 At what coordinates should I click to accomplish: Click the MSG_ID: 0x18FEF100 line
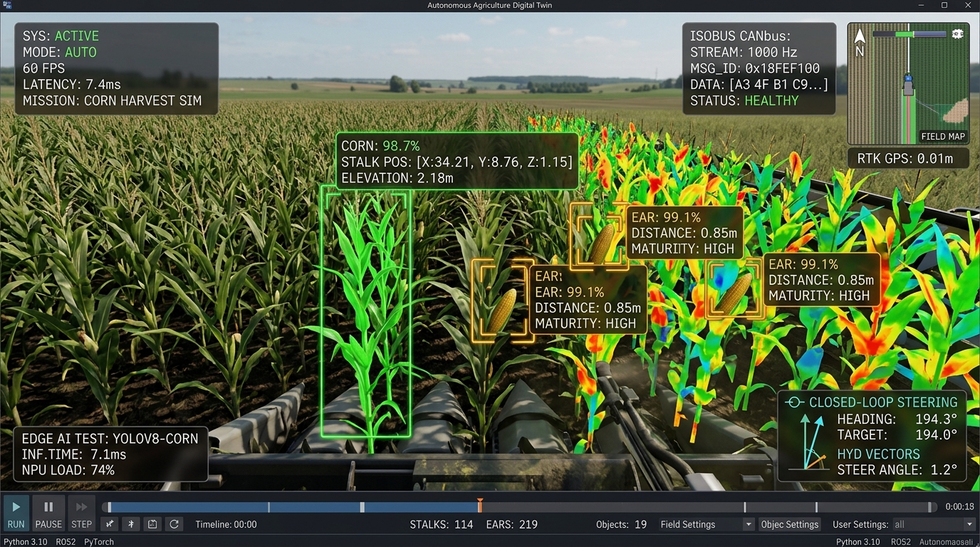tap(755, 68)
